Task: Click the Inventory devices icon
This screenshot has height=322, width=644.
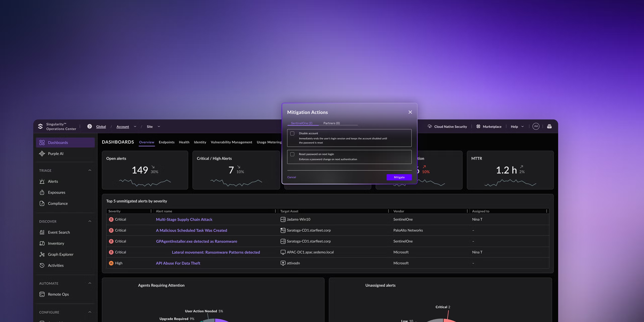Action: pyautogui.click(x=42, y=243)
